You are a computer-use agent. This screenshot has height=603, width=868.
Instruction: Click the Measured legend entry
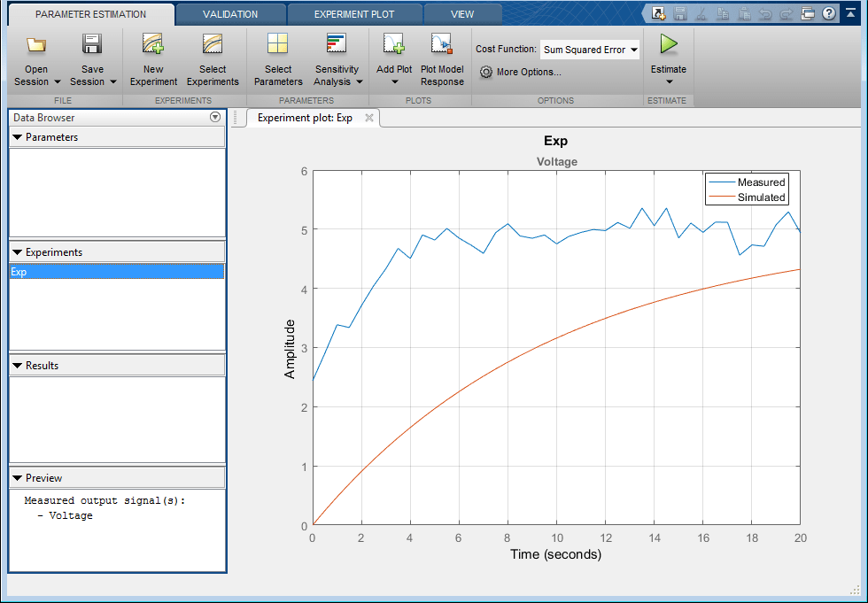(x=747, y=182)
